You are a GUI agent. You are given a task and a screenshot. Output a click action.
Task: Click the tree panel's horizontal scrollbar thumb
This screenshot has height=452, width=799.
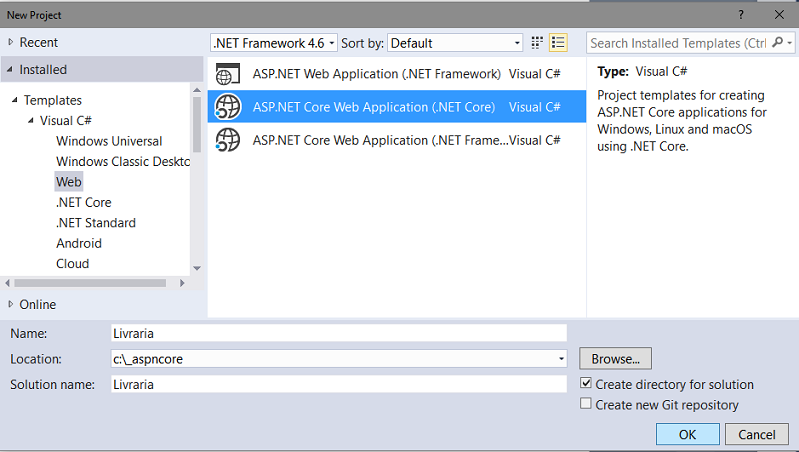point(90,283)
